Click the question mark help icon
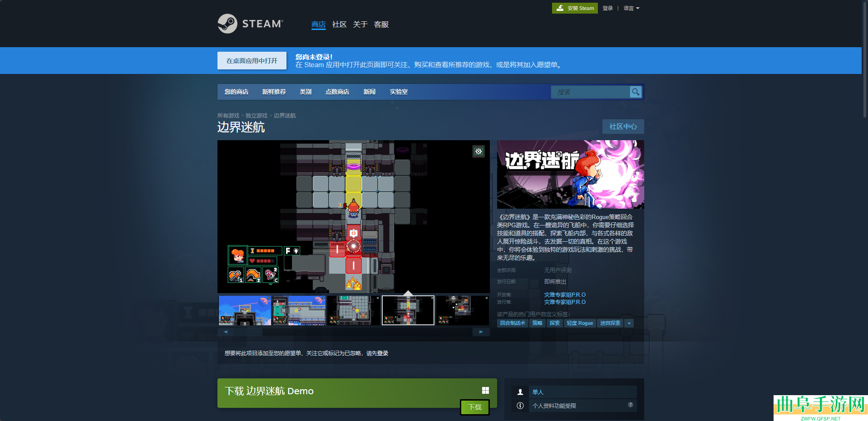Viewport: 868px width, 421px height. 631,405
